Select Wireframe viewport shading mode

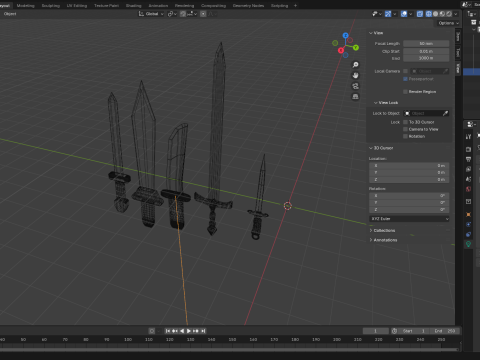pyautogui.click(x=429, y=14)
